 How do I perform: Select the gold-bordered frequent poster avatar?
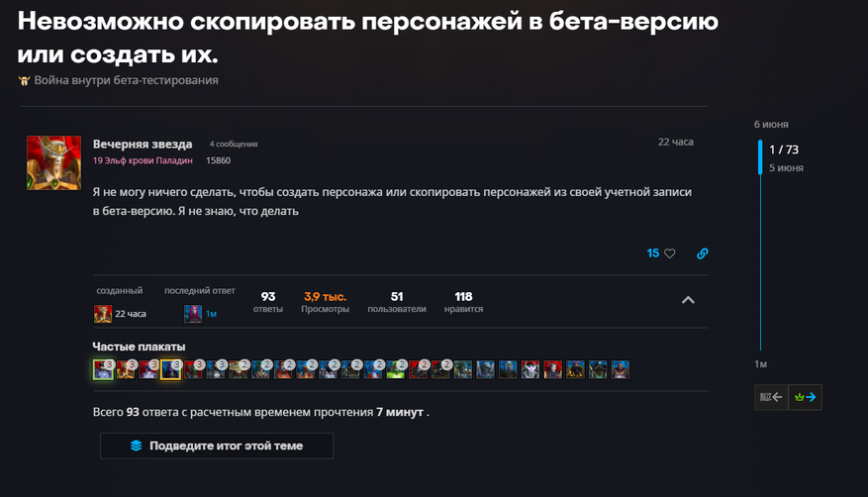coord(170,369)
